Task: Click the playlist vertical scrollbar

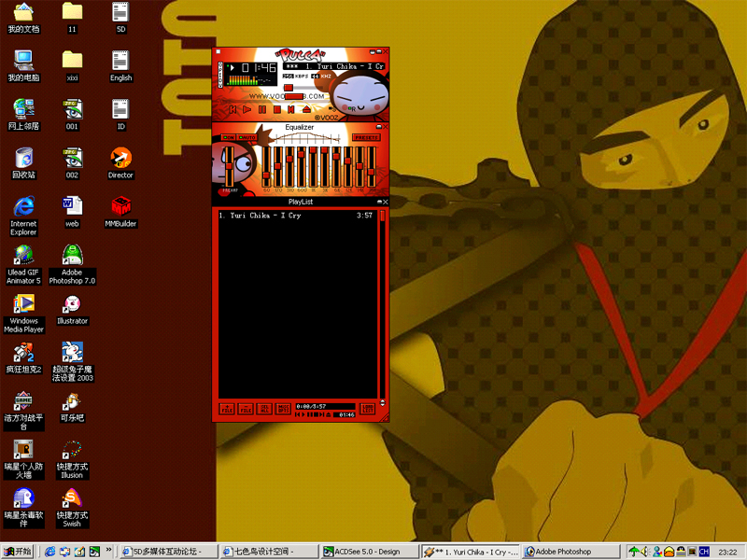Action: [382, 305]
